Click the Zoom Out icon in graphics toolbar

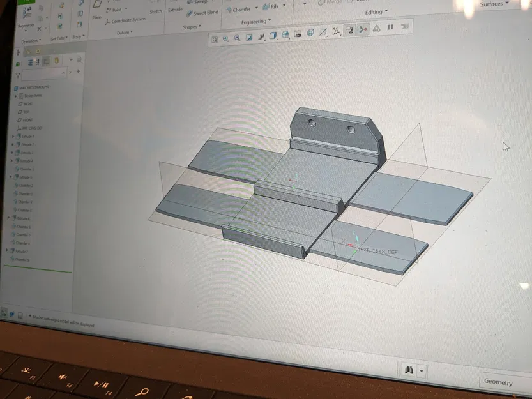237,38
